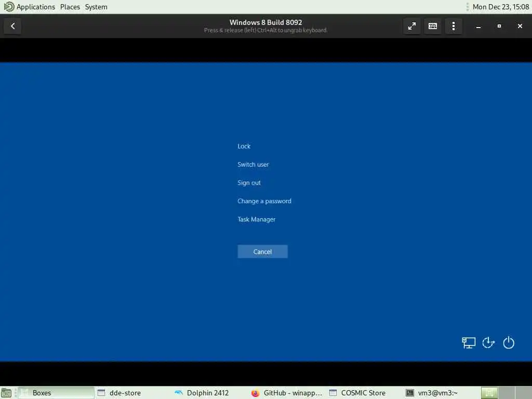Screen dimensions: 532x399
Task: Open the power options icon
Action: tap(509, 343)
